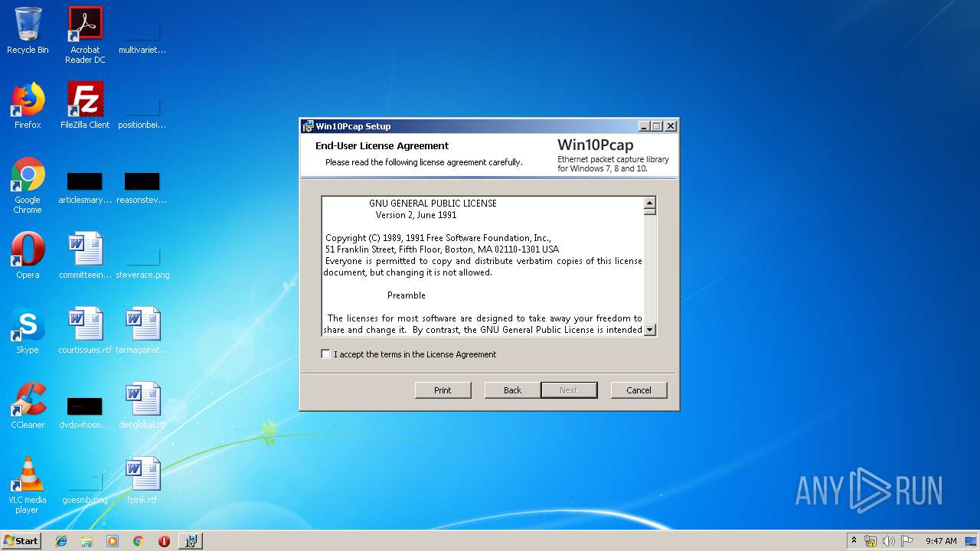Click the volume speaker tray icon
Image resolution: width=980 pixels, height=551 pixels.
[888, 541]
